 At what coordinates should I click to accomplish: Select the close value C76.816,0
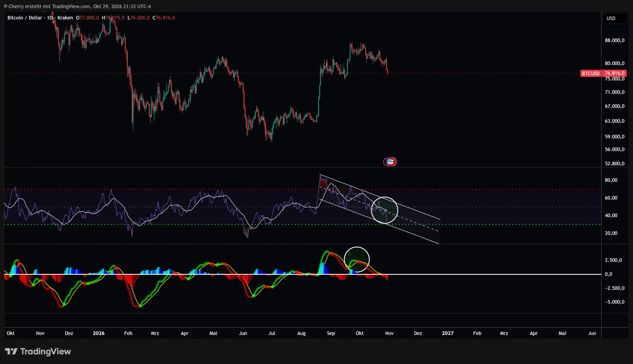pos(164,18)
